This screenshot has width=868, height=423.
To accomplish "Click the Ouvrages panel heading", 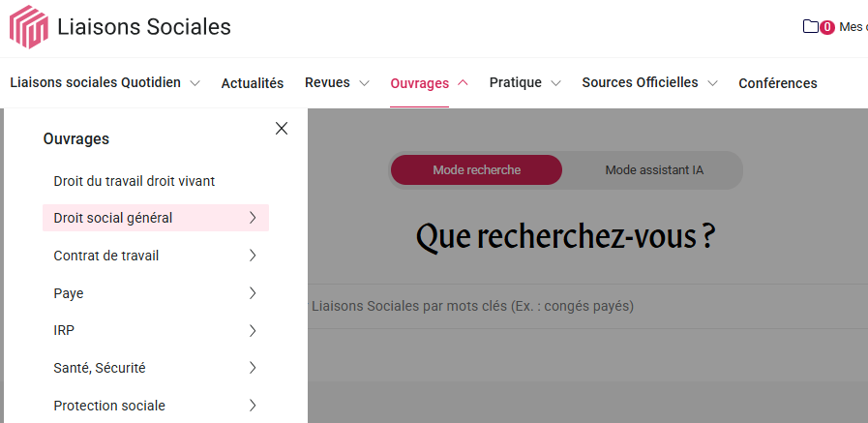I will pos(76,139).
